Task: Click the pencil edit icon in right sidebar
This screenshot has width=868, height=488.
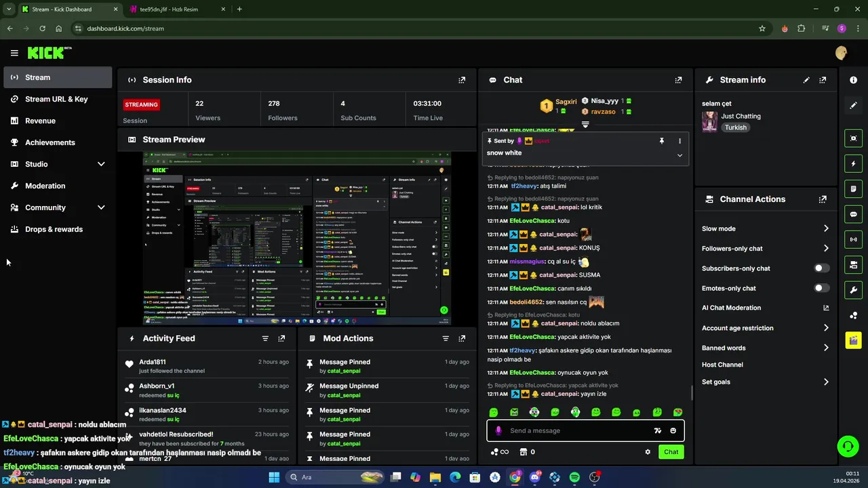Action: 853,106
